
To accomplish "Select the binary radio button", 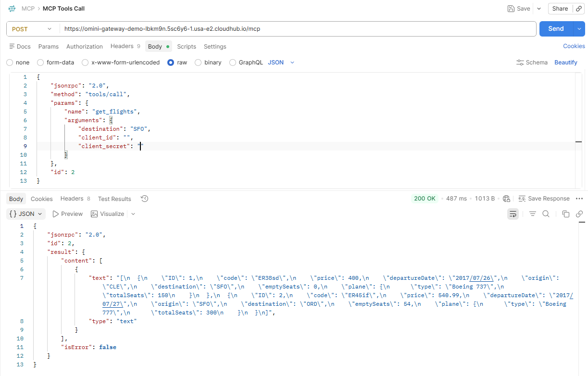I will [198, 63].
